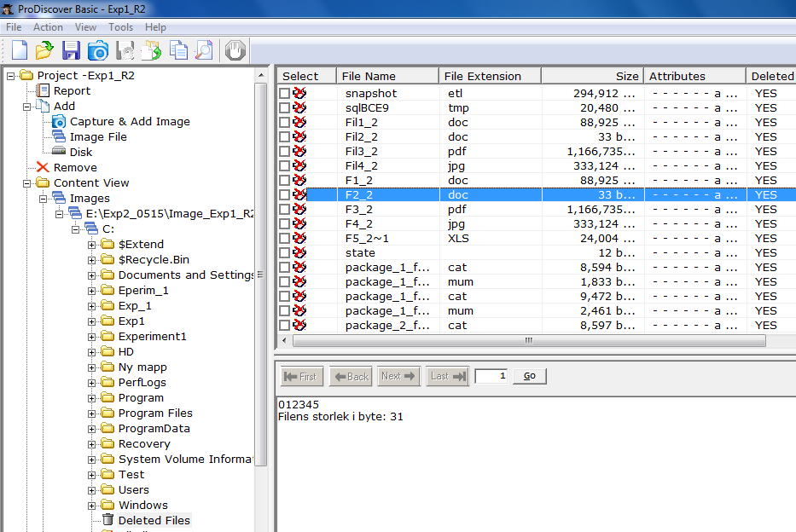Click the Stop hand toolbar icon
The image size is (796, 532).
pyautogui.click(x=235, y=50)
